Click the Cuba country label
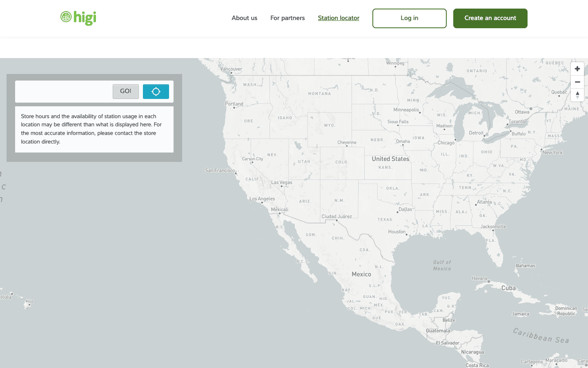Image resolution: width=588 pixels, height=368 pixels. [x=508, y=288]
